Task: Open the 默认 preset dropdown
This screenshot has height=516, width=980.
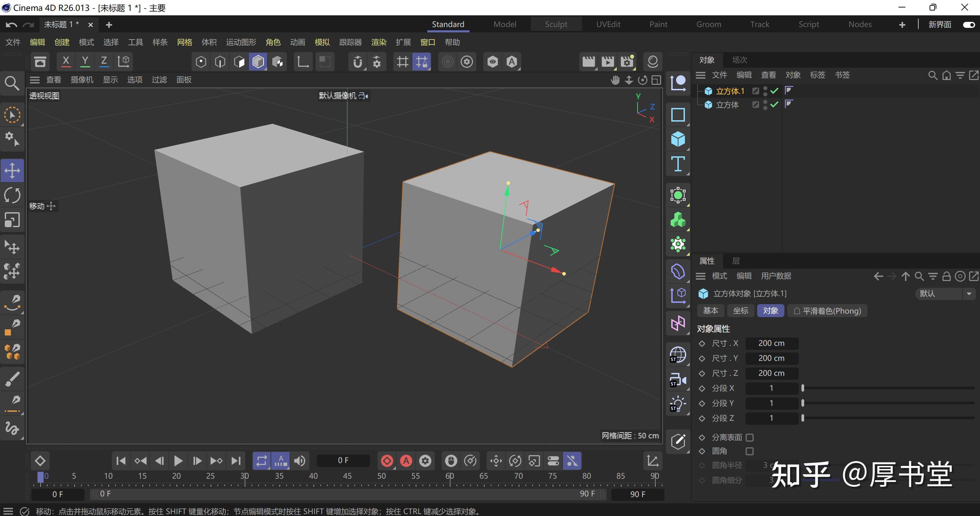Action: click(x=969, y=294)
